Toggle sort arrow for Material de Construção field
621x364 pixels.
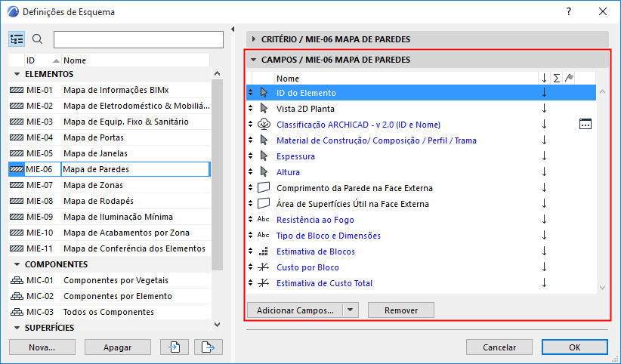[544, 140]
